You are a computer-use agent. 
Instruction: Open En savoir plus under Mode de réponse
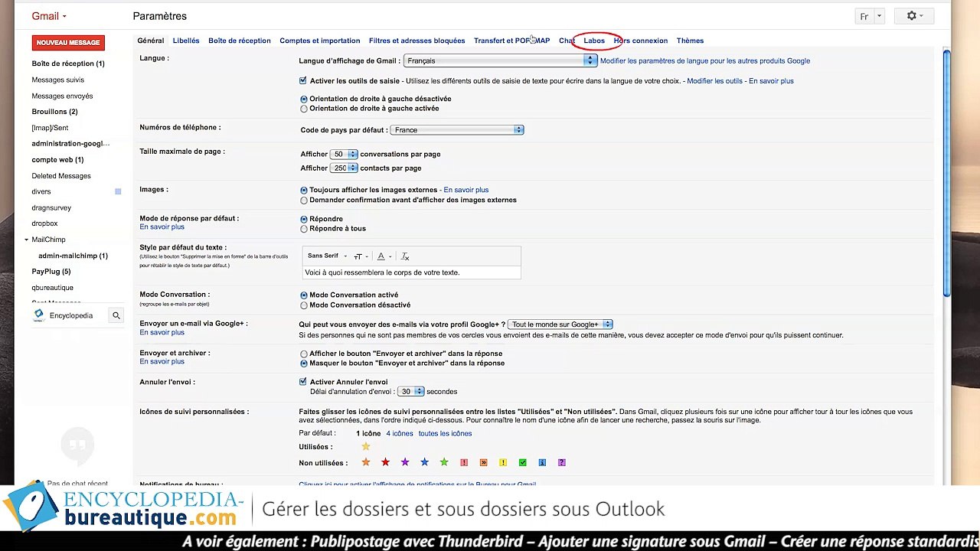[162, 227]
